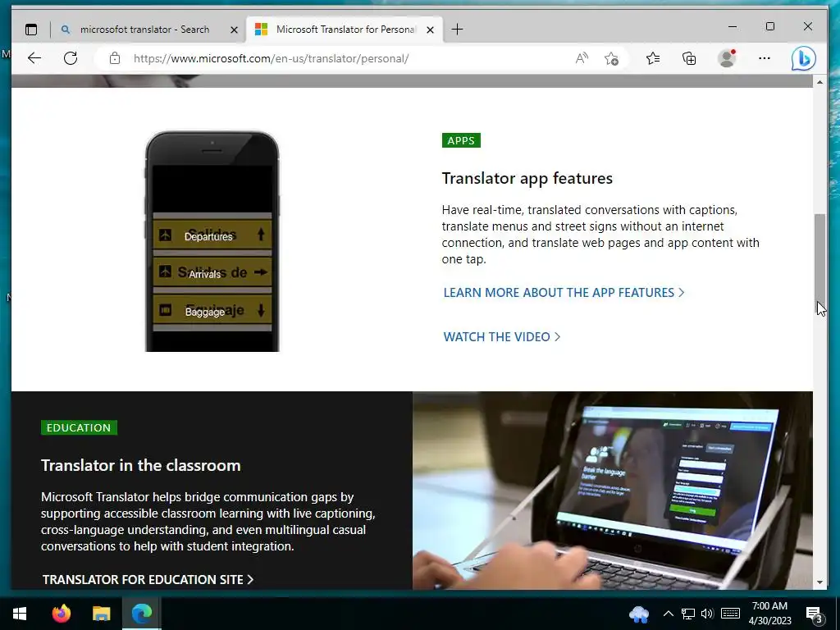840x630 pixels.
Task: View site information via the lock icon
Action: (115, 58)
